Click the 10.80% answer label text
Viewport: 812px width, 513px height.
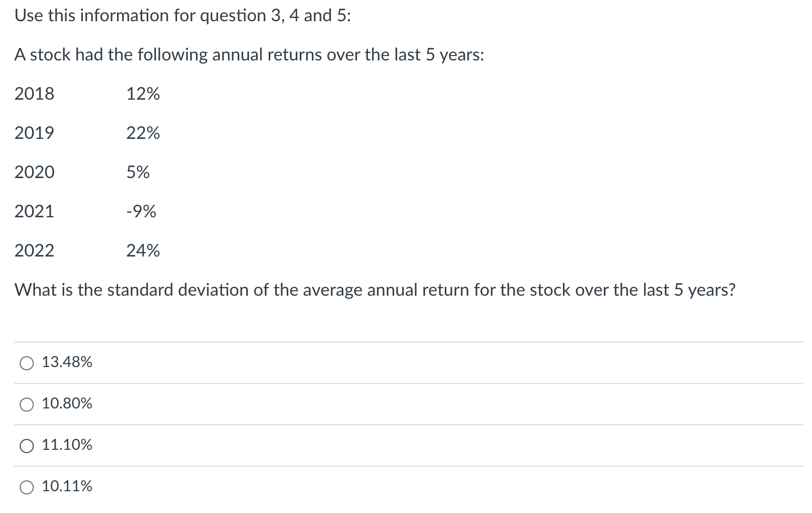67,404
